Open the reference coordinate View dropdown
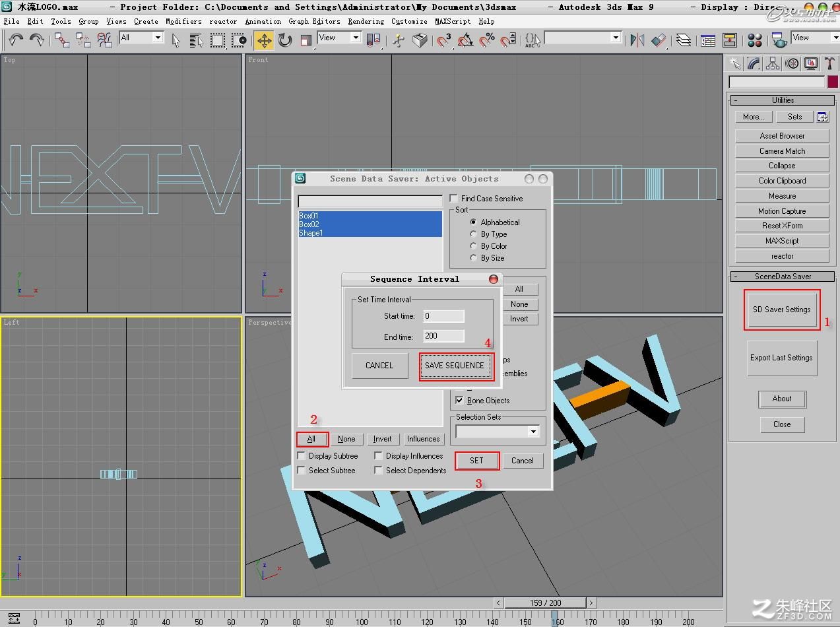Screen dimensions: 840x627 click(x=356, y=38)
